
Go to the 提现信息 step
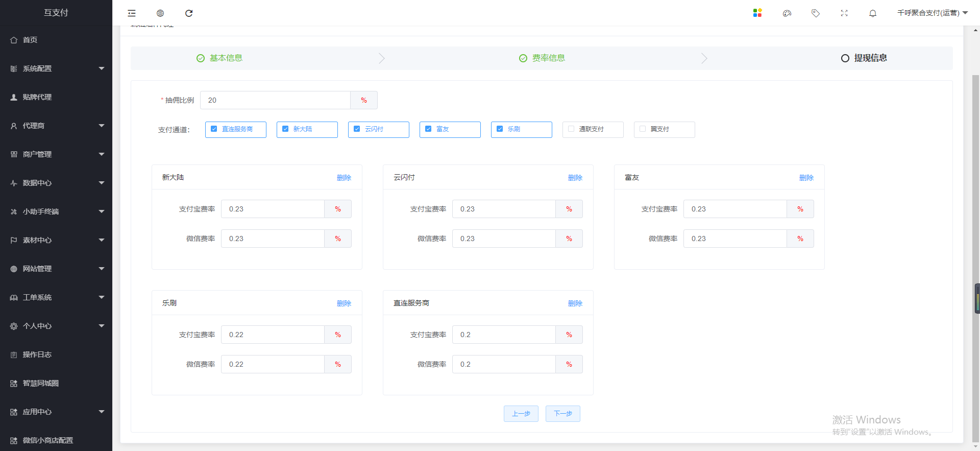click(x=864, y=58)
